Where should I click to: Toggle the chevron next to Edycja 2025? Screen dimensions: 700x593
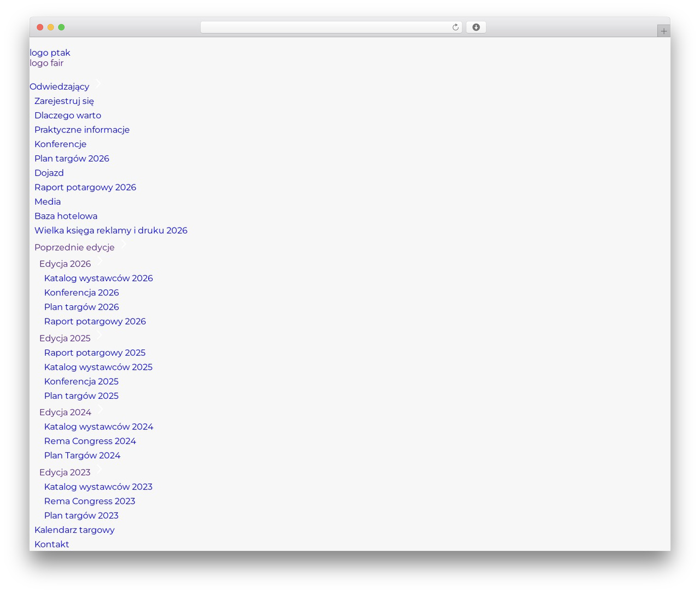100,335
